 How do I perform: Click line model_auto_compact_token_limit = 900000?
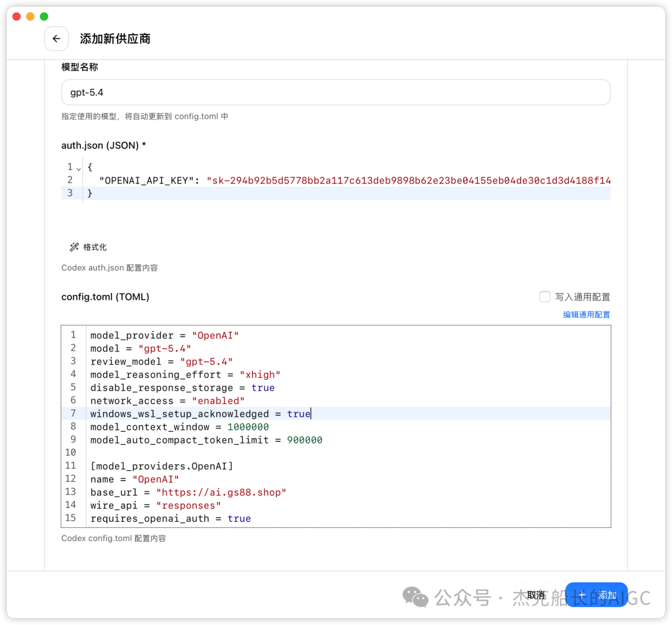point(206,440)
